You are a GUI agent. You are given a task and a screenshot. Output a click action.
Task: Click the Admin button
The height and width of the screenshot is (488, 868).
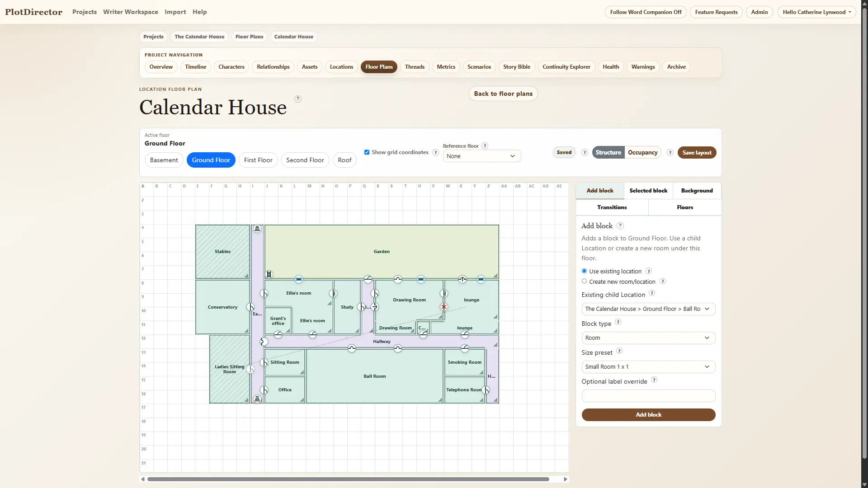759,12
